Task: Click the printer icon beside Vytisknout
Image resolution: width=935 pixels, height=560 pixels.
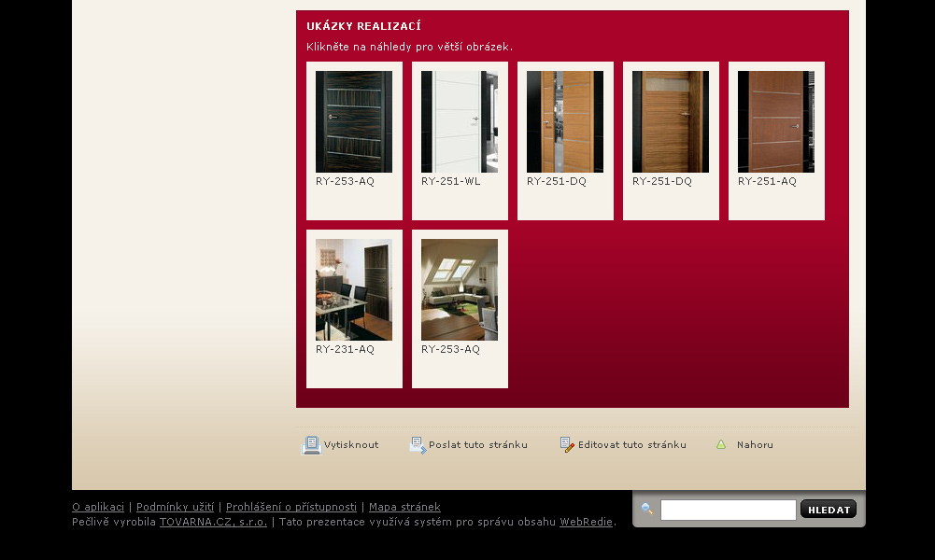Action: tap(311, 445)
